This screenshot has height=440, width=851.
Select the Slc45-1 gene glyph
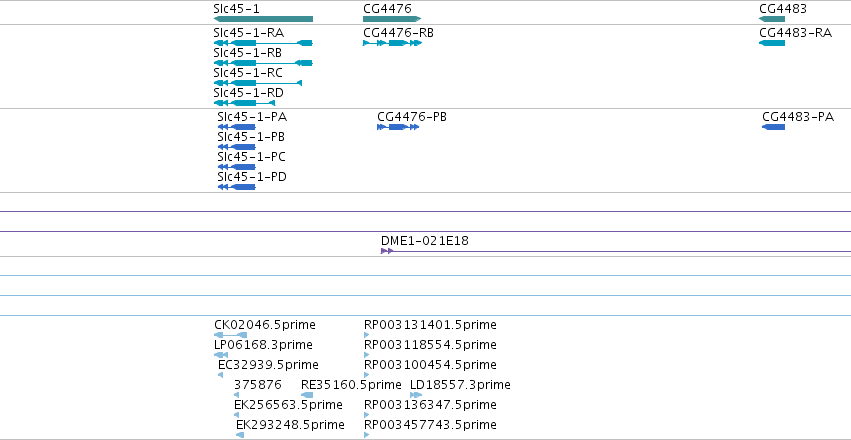click(263, 19)
